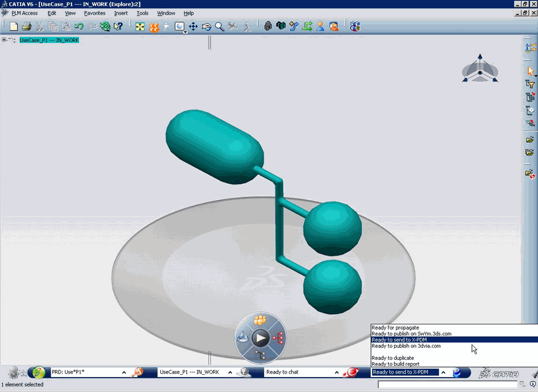The height and width of the screenshot is (392, 538).
Task: Click the links quadrant at compass bottom
Action: pyautogui.click(x=260, y=355)
